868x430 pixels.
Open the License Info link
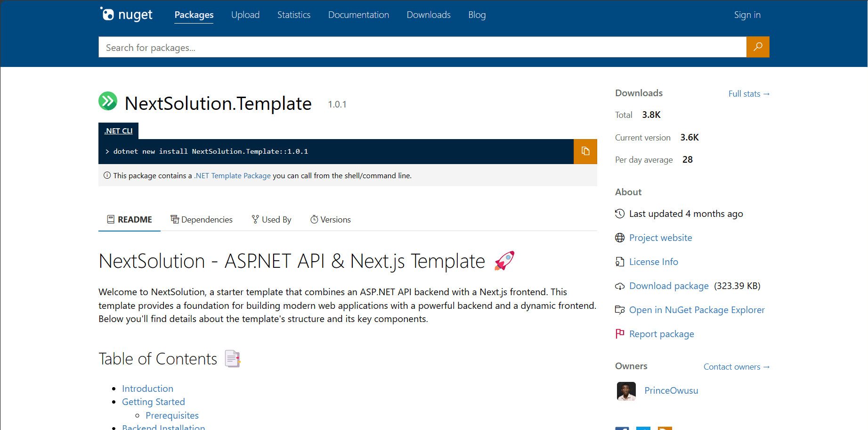(x=654, y=262)
